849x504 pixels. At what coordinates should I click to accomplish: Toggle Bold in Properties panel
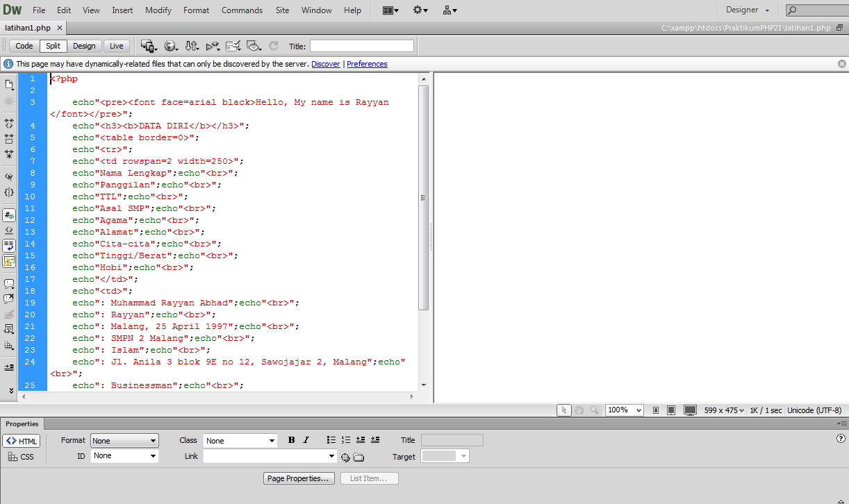click(292, 440)
